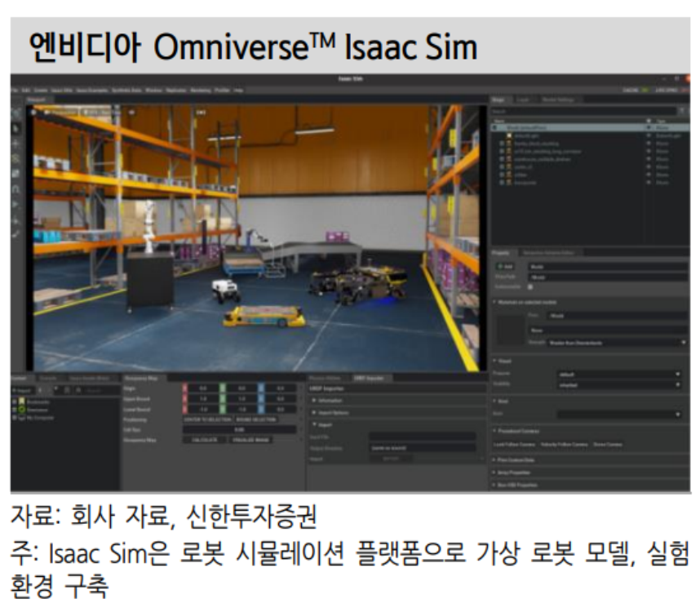This screenshot has height=612, width=700.
Task: Expand the transporter tree item
Action: (x=502, y=183)
